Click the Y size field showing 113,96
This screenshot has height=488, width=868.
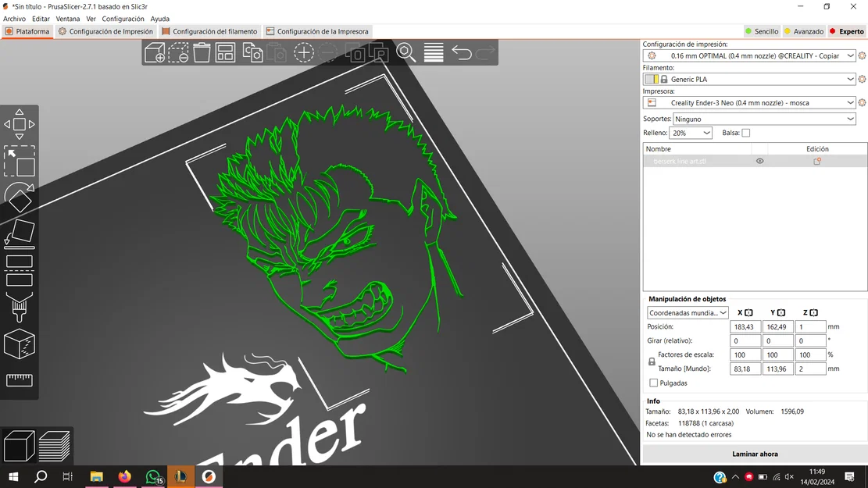pos(778,369)
